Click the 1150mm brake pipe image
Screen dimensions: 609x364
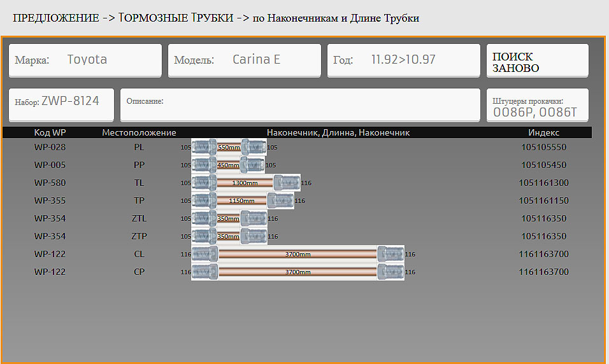[242, 201]
